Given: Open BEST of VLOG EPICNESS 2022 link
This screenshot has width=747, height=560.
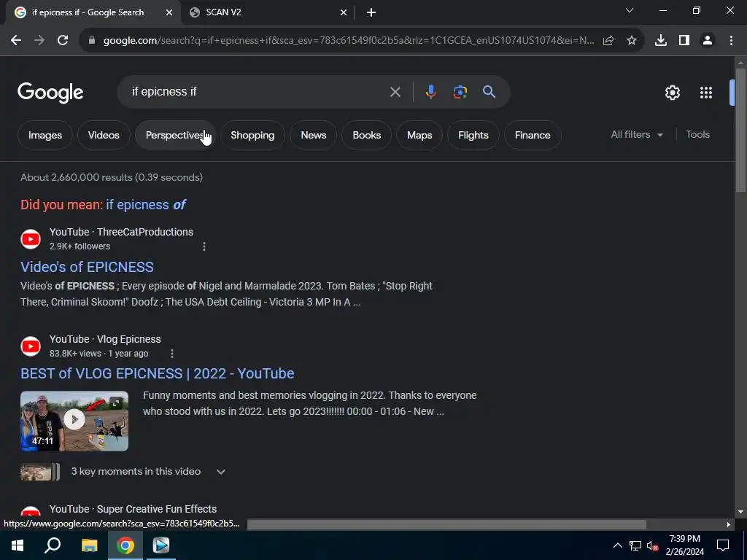Looking at the screenshot, I should (x=158, y=374).
